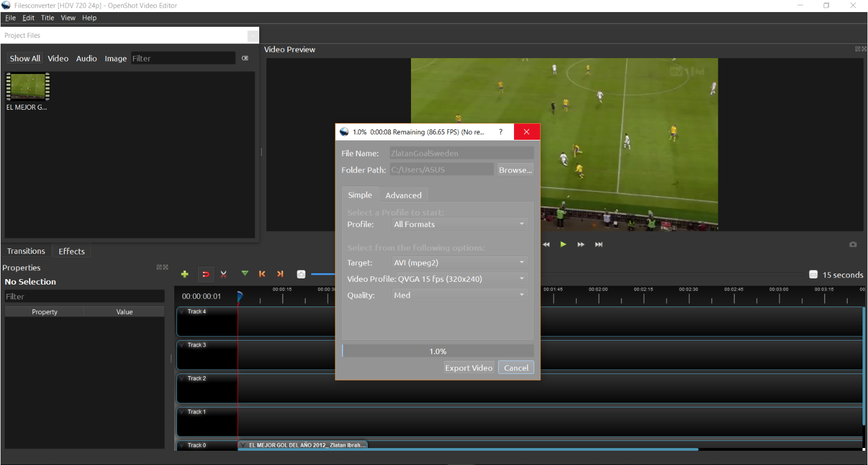Collapse Track 4 using its arrow

[182, 311]
